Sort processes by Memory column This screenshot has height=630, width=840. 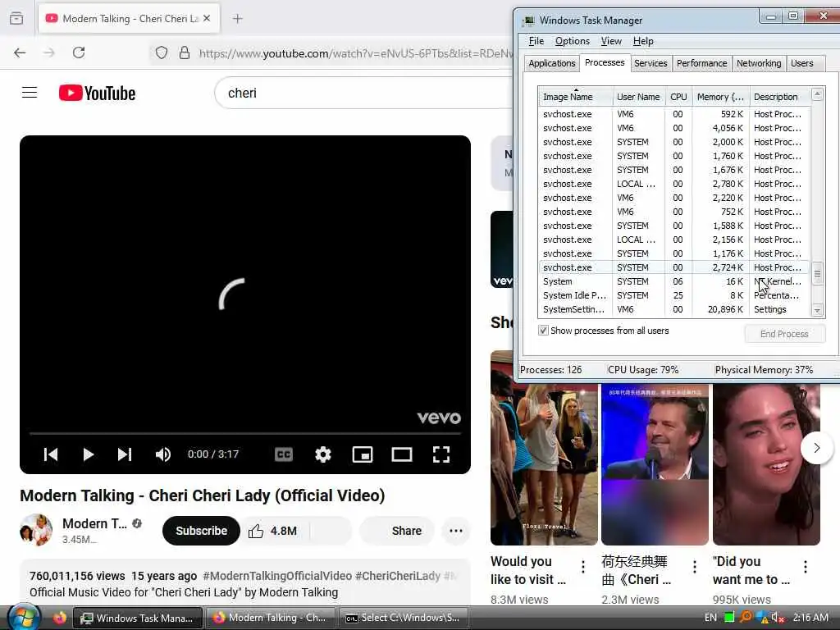tap(720, 97)
